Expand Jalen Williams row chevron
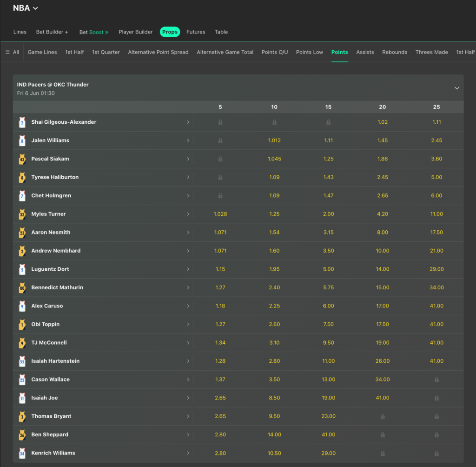476x467 pixels. [x=188, y=140]
